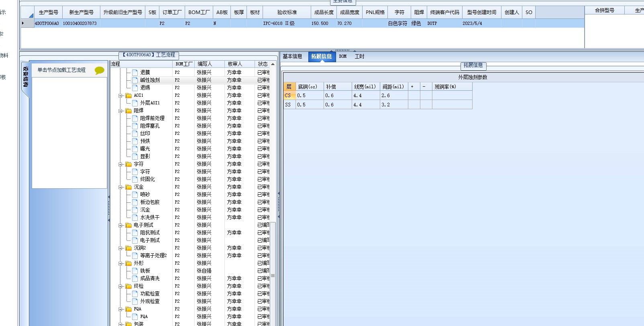Click the page icon beside 终固化
The width and height of the screenshot is (644, 326).
(135, 179)
